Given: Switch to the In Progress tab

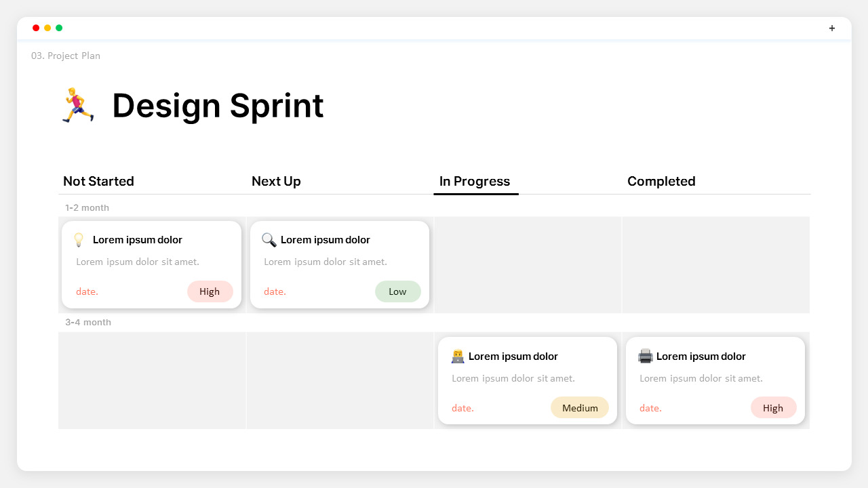Looking at the screenshot, I should pyautogui.click(x=475, y=181).
